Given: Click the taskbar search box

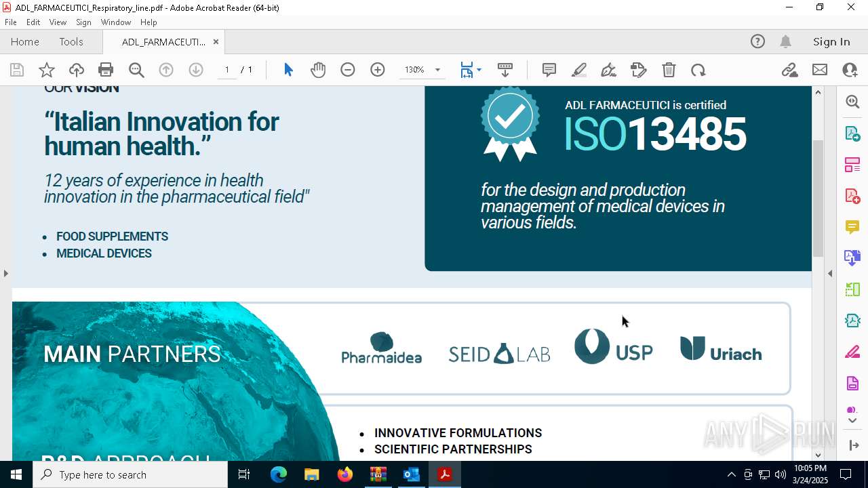Looking at the screenshot, I should pyautogui.click(x=130, y=474).
